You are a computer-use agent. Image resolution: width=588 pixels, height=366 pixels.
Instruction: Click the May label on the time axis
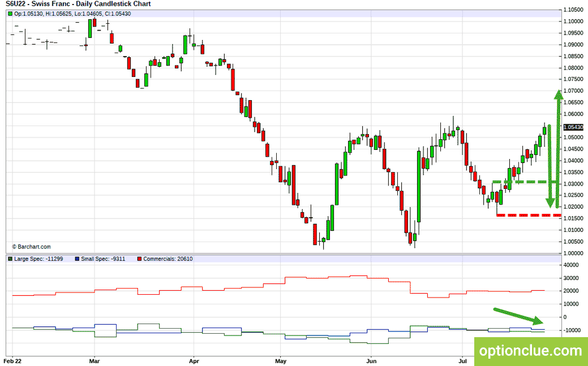tap(281, 361)
